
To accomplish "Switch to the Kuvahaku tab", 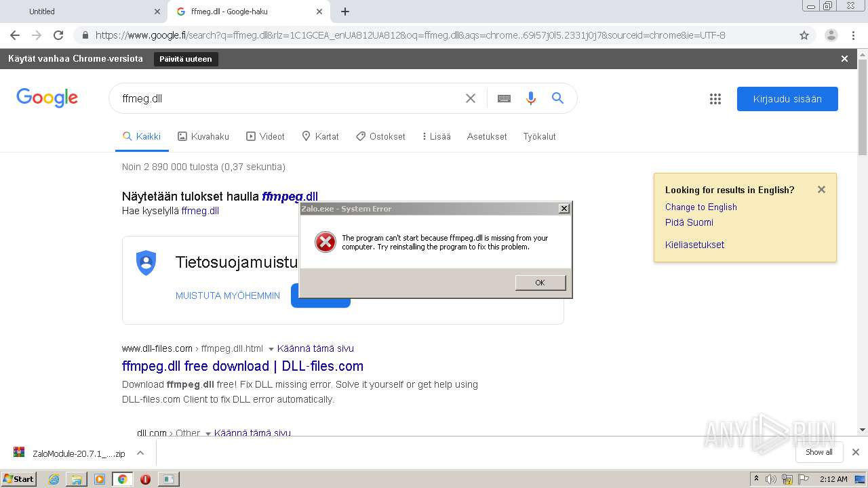I will click(203, 136).
